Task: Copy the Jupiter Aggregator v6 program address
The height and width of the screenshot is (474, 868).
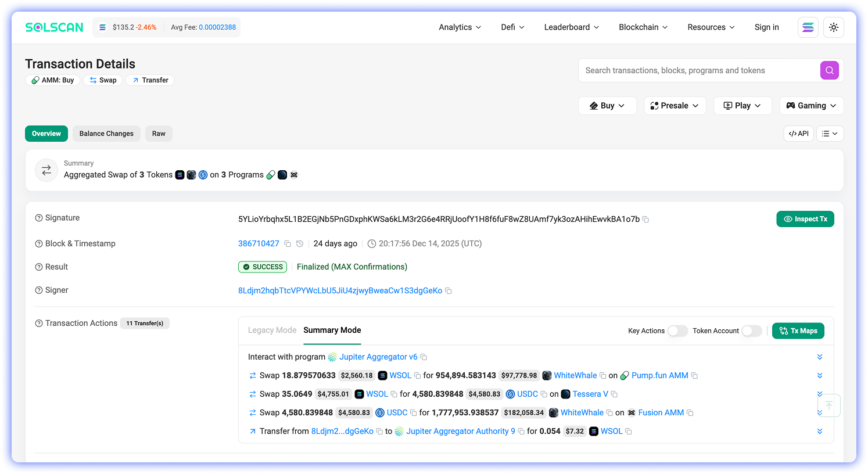Action: pos(424,357)
